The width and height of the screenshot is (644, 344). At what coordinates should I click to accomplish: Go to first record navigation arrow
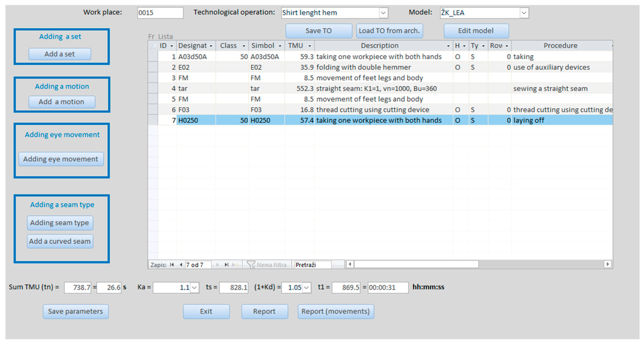pos(172,265)
